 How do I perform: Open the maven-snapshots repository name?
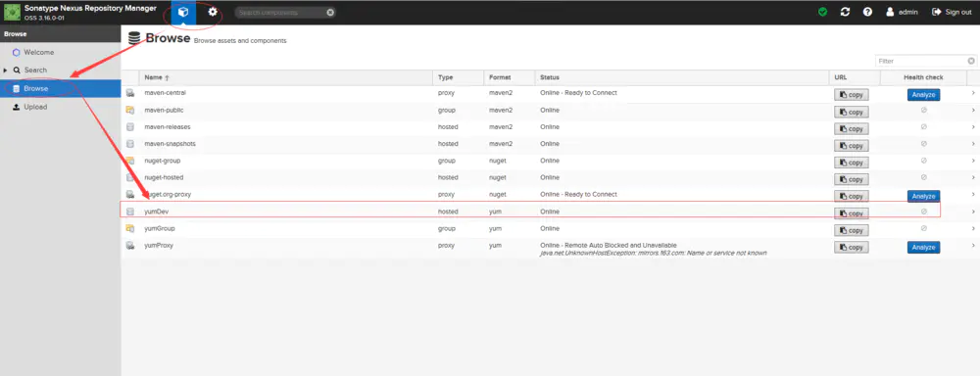(170, 144)
